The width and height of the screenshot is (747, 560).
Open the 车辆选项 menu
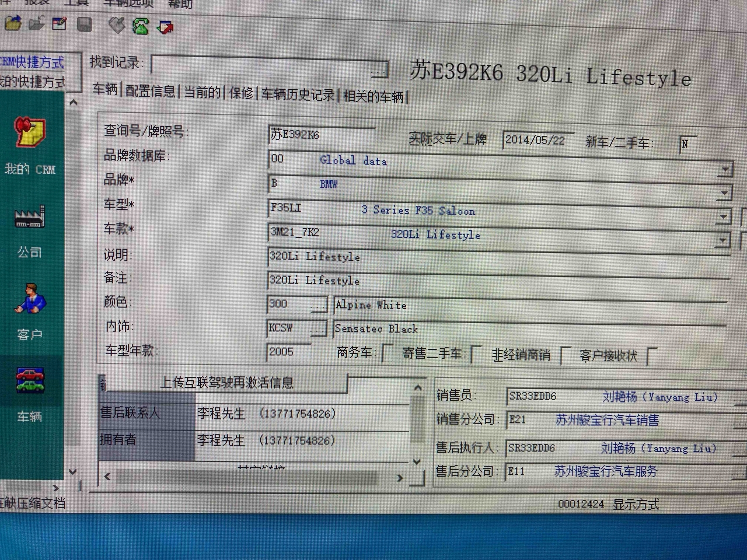point(129,3)
